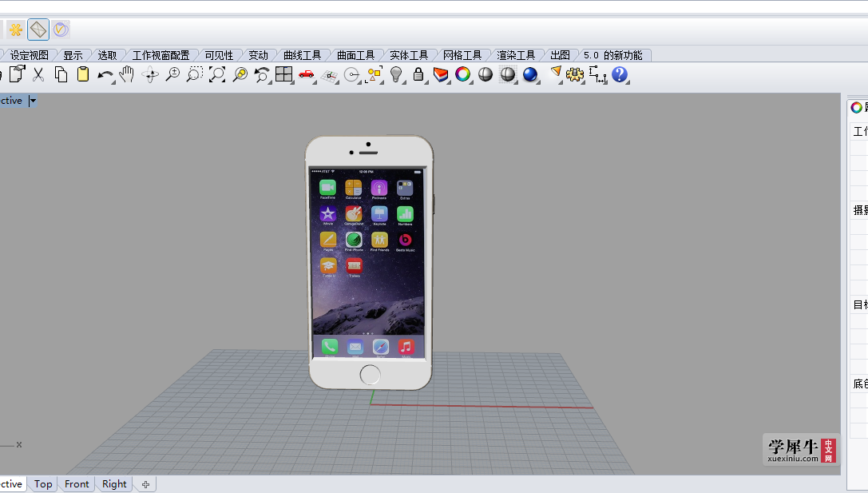Screen dimensions: 868x493
Task: Click the rendered viewport sphere icon
Action: point(508,74)
